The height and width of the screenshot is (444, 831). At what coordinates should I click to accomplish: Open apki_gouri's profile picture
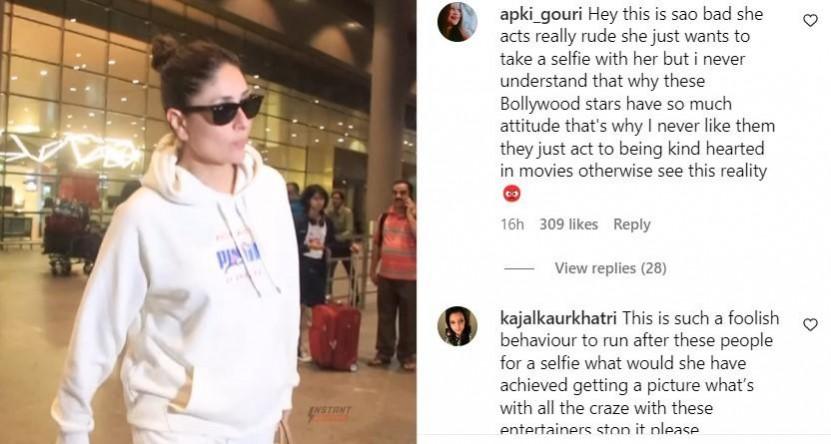pyautogui.click(x=457, y=22)
